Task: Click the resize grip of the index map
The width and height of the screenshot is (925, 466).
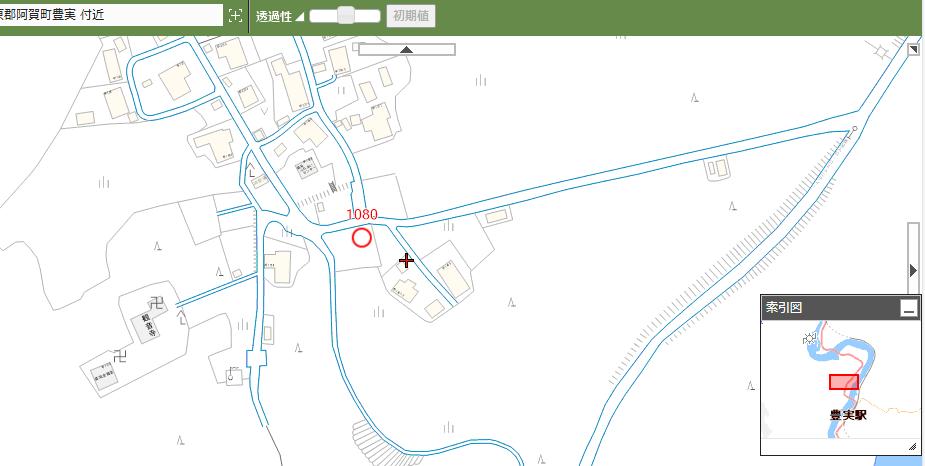Action: (912, 447)
